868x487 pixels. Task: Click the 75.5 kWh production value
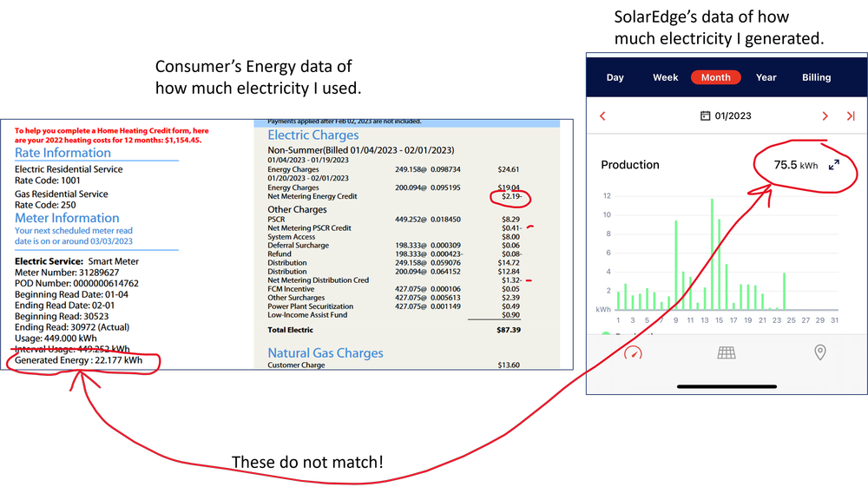[x=795, y=165]
